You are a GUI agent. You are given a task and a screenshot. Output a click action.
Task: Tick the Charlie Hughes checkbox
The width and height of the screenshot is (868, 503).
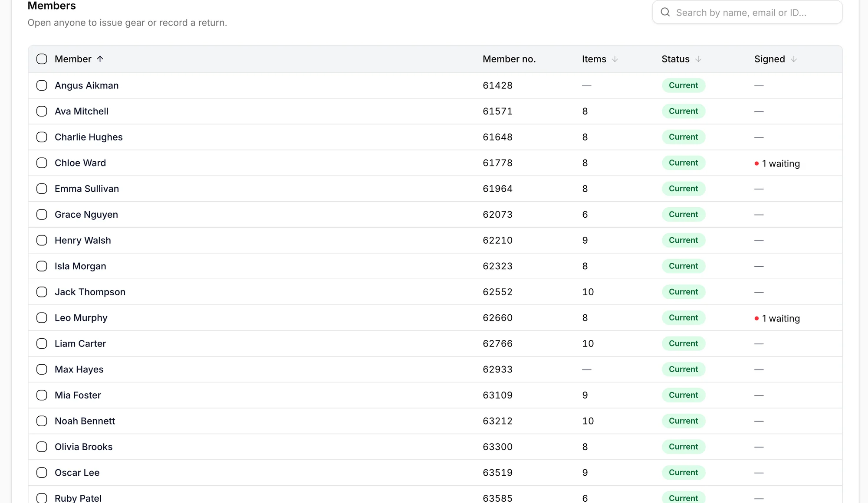tap(42, 137)
